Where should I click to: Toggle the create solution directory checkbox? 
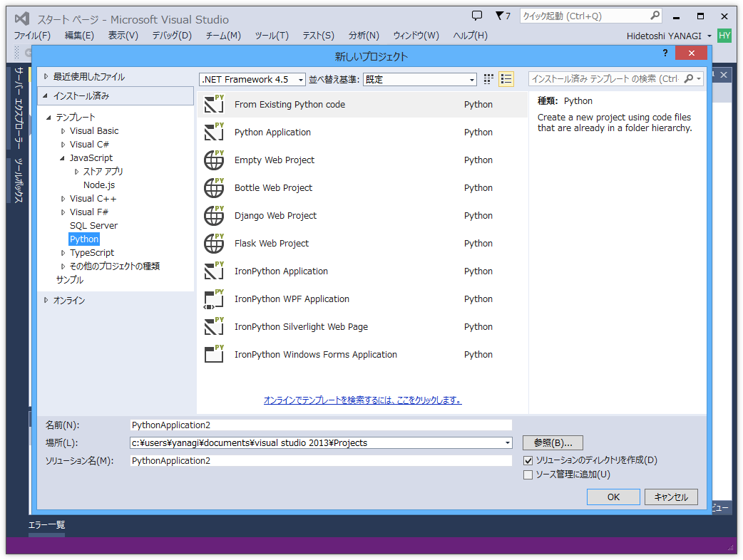[528, 460]
